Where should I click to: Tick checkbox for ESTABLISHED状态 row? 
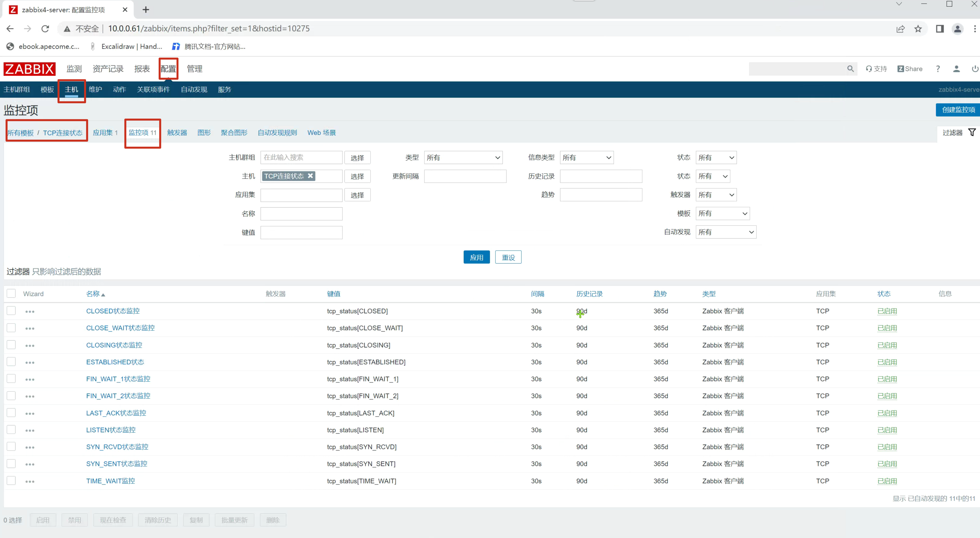(11, 361)
